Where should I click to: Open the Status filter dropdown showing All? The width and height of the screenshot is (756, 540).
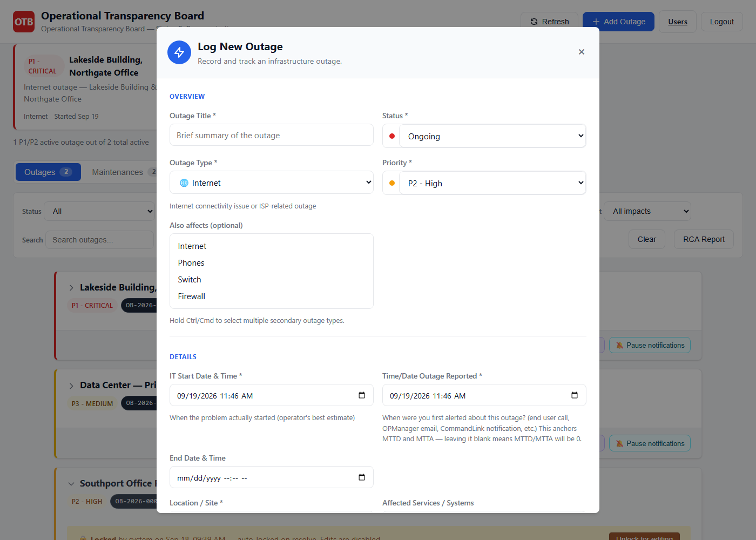click(x=100, y=211)
